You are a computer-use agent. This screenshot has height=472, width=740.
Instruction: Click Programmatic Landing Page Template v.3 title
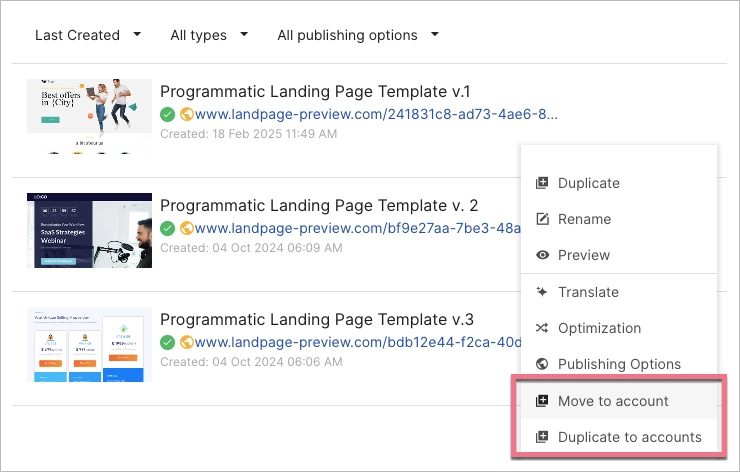pyautogui.click(x=317, y=320)
